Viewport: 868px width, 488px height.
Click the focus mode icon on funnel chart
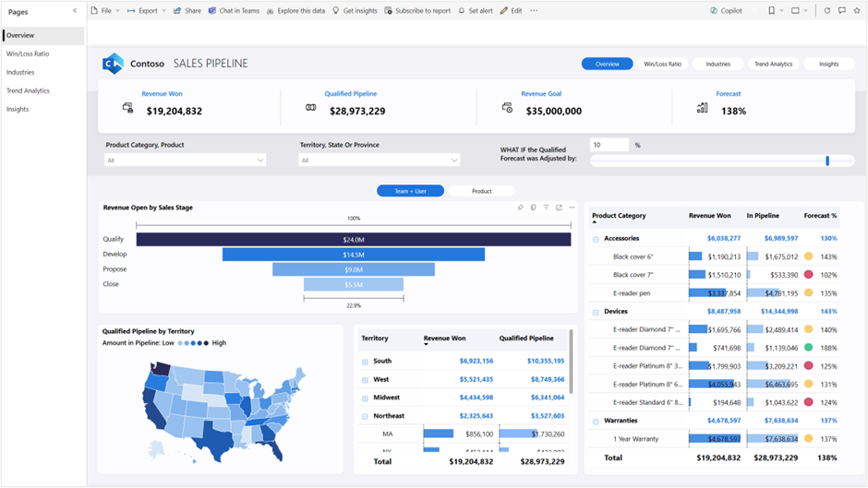pyautogui.click(x=559, y=208)
